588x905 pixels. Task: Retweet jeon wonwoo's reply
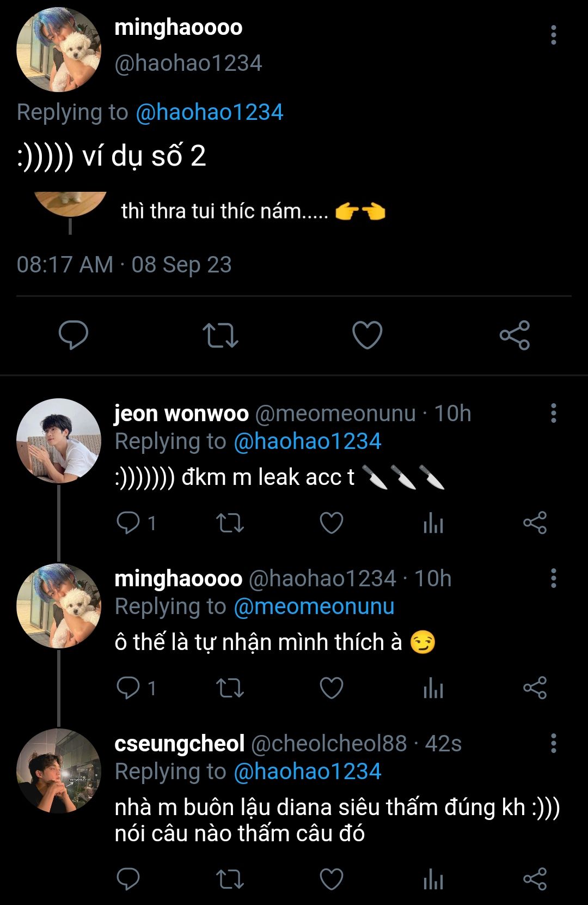pyautogui.click(x=230, y=523)
